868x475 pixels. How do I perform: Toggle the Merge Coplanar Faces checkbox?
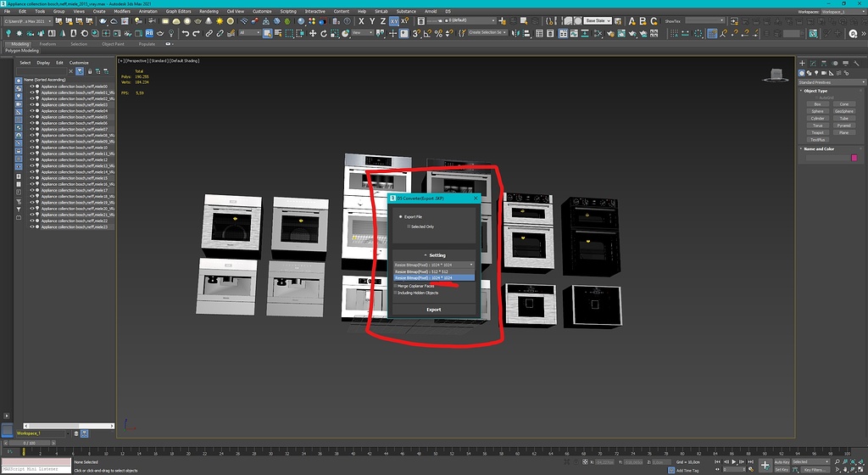395,286
